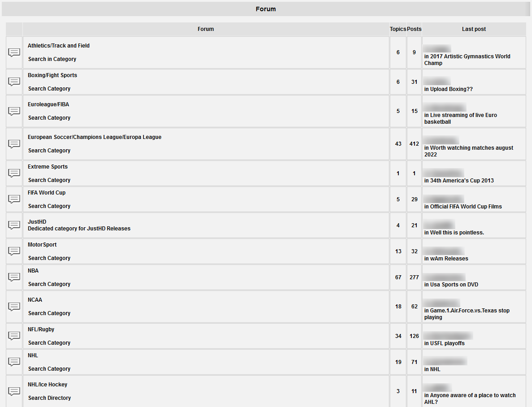
Task: Open the European Soccer/Champions League/Europa League forum
Action: pos(94,137)
